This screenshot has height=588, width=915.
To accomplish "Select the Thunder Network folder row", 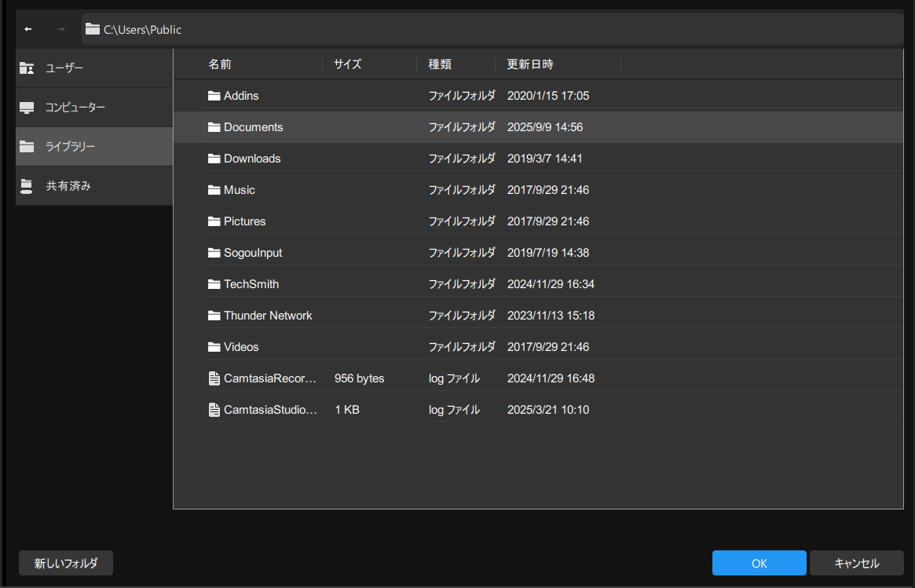I will [537, 316].
